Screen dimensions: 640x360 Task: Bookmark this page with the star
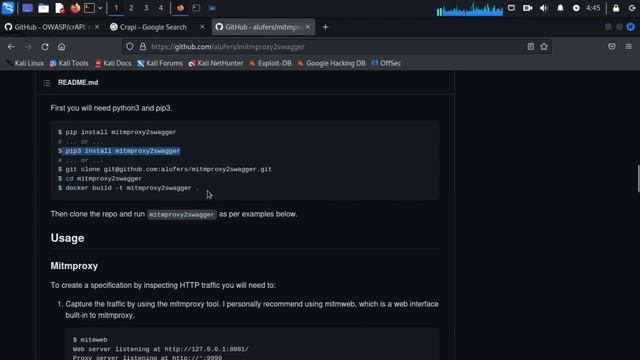tap(544, 47)
